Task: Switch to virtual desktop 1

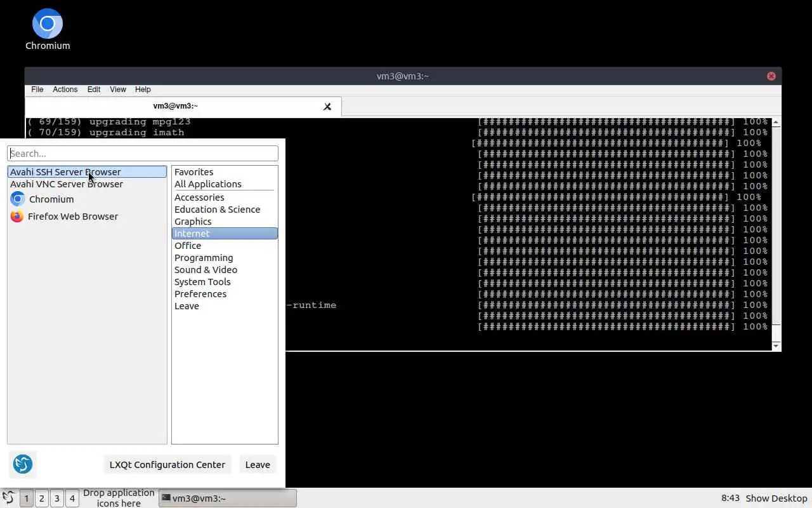Action: pyautogui.click(x=27, y=498)
